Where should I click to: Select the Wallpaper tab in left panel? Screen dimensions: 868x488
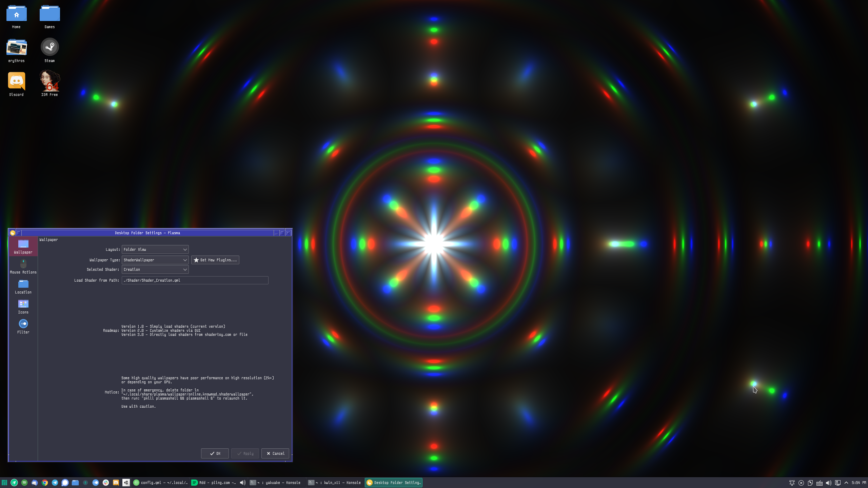23,246
